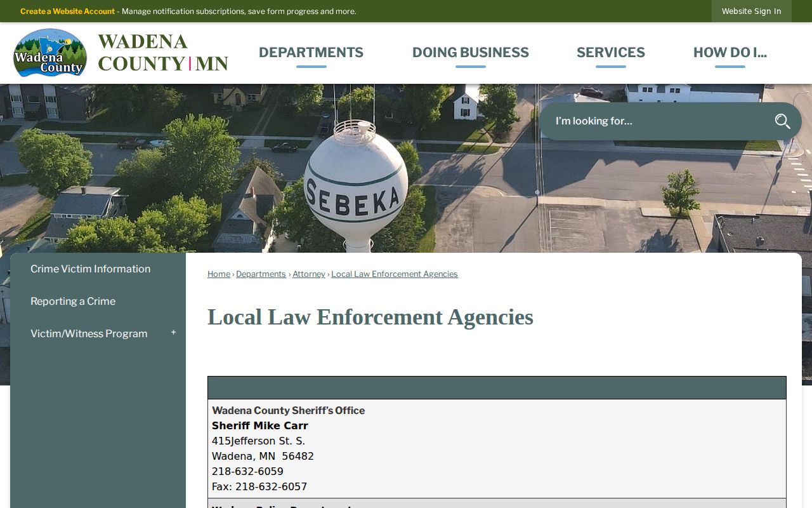Click the Wadena, MN 56482 line
This screenshot has height=508, width=812.
(263, 457)
